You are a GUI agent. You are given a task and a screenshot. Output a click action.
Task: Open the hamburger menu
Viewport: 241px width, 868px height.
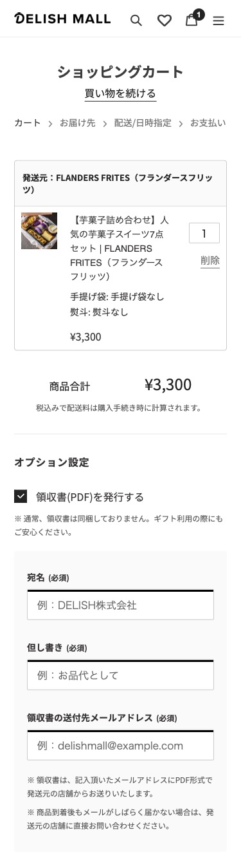pyautogui.click(x=219, y=21)
